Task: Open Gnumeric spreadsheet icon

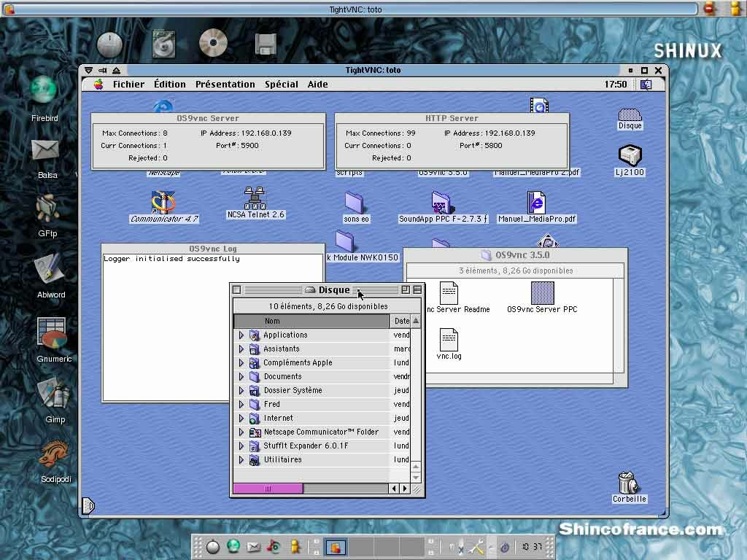Action: (x=52, y=333)
